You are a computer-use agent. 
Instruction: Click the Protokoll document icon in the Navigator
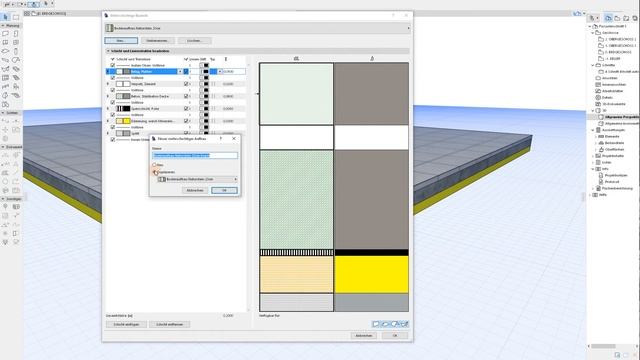pyautogui.click(x=601, y=182)
